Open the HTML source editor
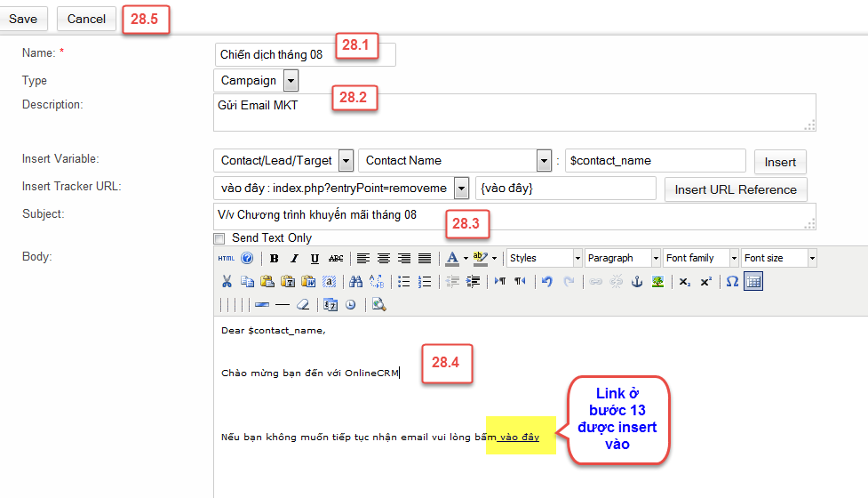 tap(226, 258)
